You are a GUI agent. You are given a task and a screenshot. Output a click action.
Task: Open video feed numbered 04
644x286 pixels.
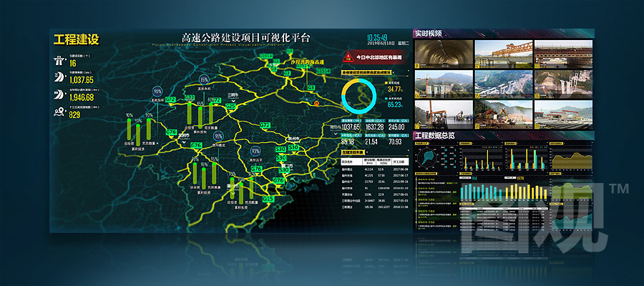click(x=444, y=84)
